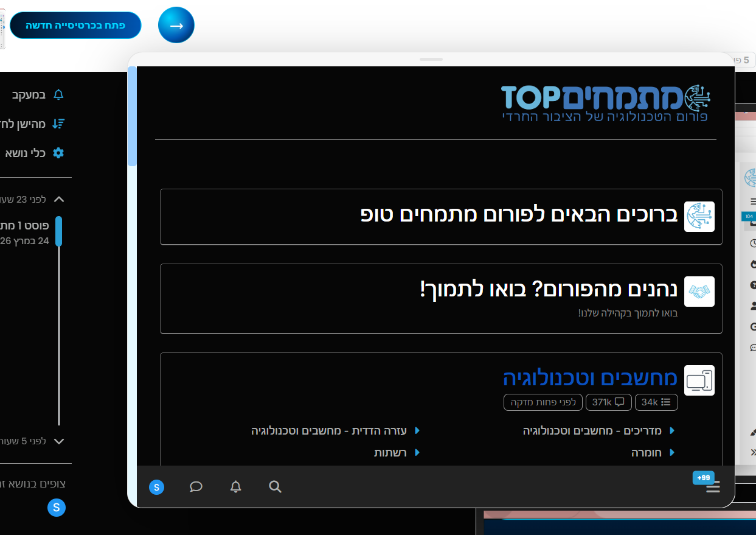Click the devices icon beside מחשבים וטכנולוגיה
Viewport: 756px width, 535px height.
click(x=699, y=380)
